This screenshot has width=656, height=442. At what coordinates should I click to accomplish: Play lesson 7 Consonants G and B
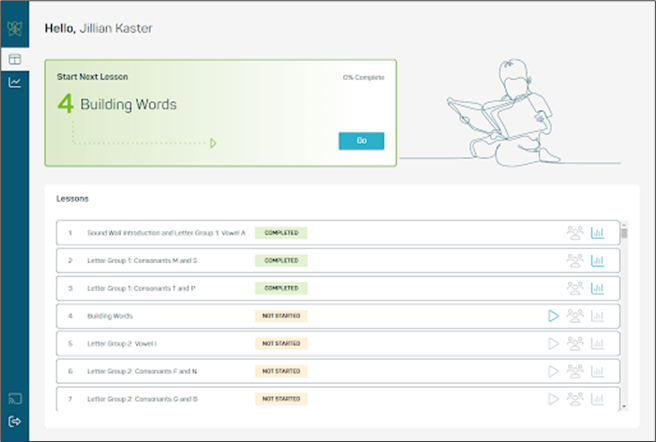(553, 399)
